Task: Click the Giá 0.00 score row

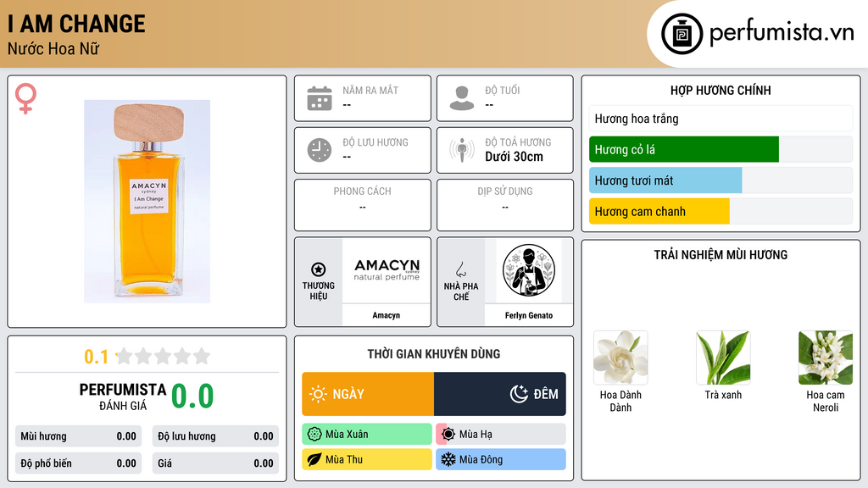Action: pos(215,463)
